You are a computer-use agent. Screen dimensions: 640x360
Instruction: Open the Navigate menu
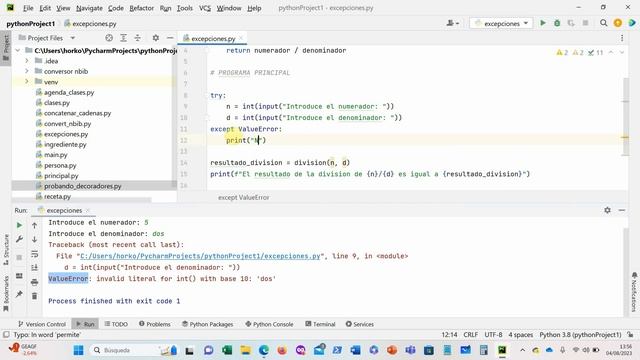[89, 8]
